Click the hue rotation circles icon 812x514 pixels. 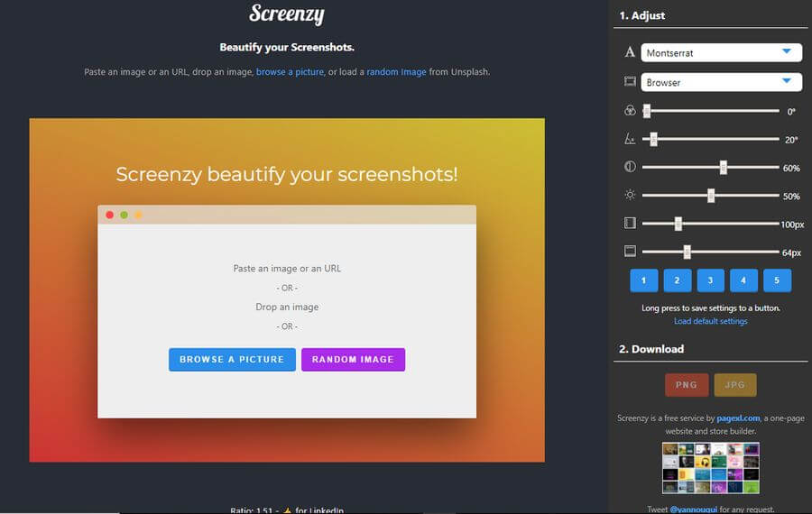click(x=630, y=110)
